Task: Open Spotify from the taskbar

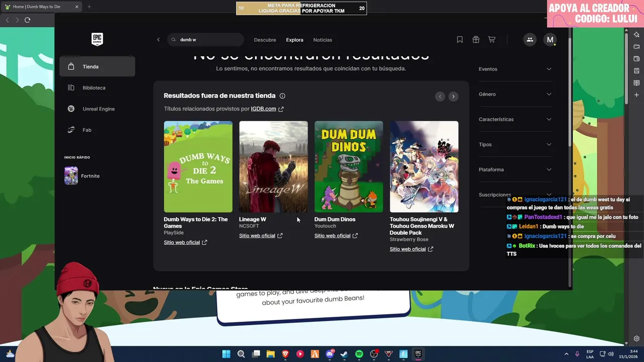Action: pyautogui.click(x=359, y=354)
